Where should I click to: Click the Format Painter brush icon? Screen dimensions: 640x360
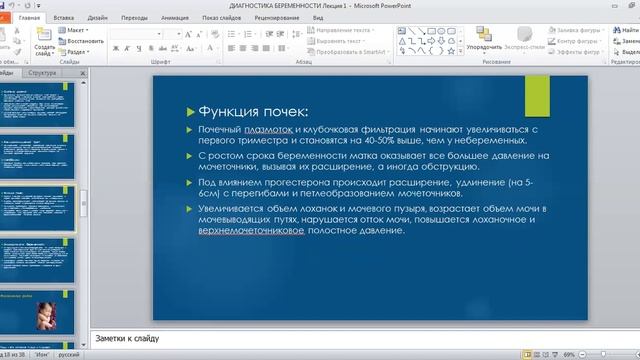[x=17, y=51]
